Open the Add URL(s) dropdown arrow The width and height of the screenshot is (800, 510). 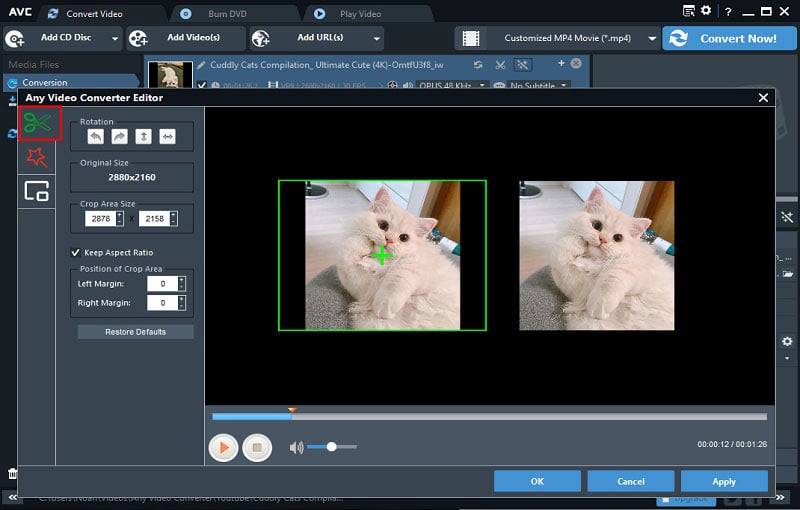tap(377, 39)
